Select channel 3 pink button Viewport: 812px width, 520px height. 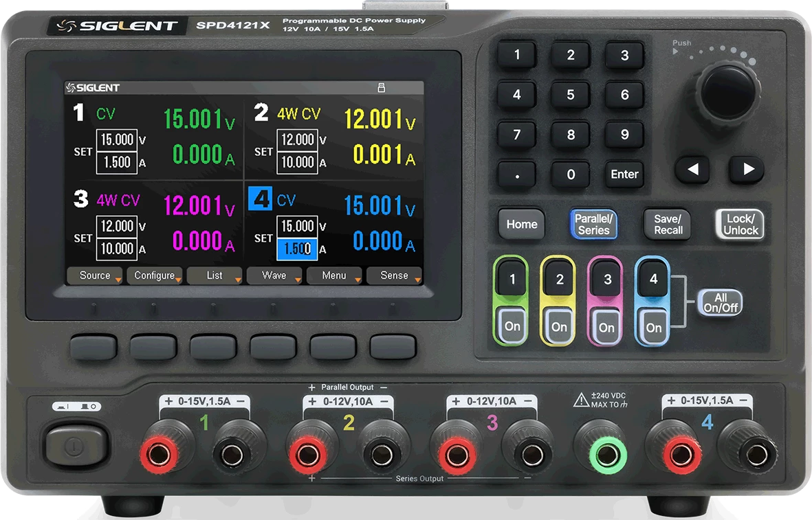[x=607, y=279]
